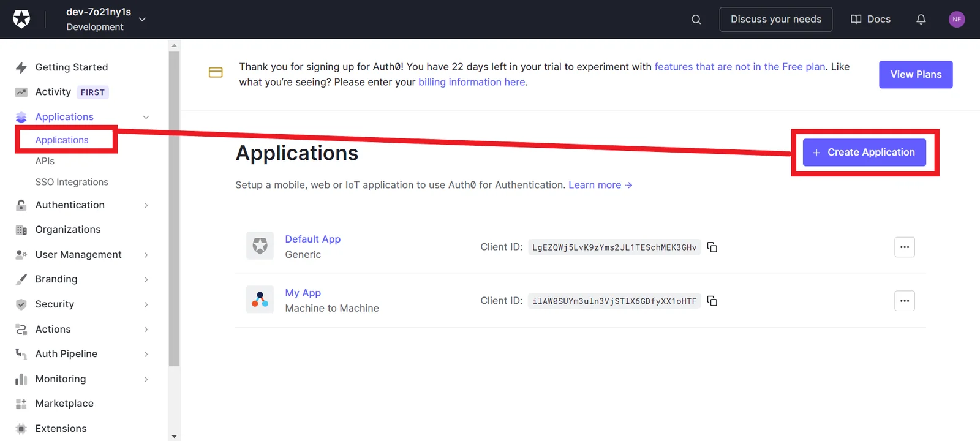Open the tenant switcher dropdown chevron
980x441 pixels.
click(x=142, y=20)
